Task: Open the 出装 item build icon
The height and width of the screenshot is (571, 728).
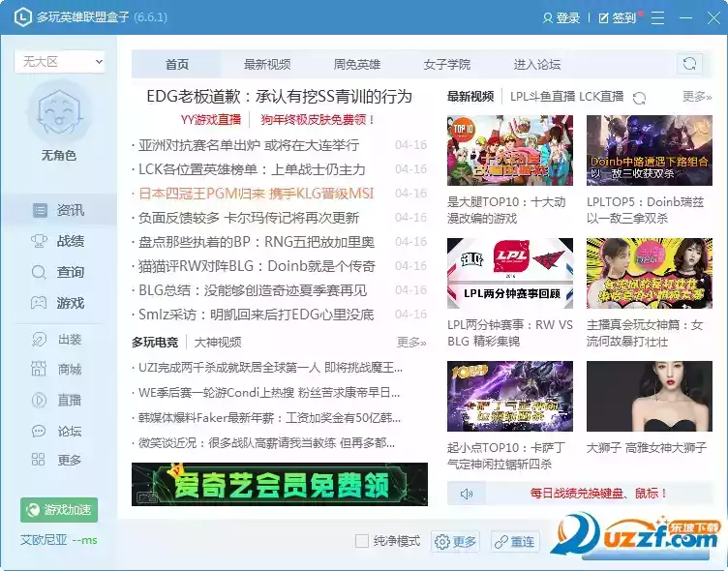Action: tap(39, 340)
